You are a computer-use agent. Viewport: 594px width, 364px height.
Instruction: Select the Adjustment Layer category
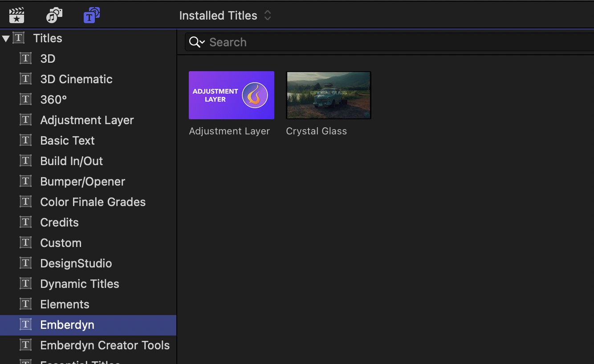(x=87, y=120)
